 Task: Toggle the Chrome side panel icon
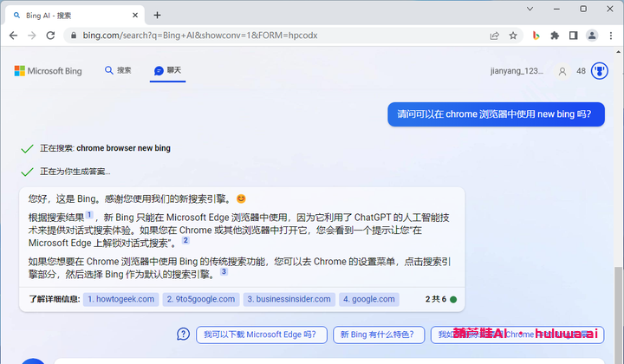pos(573,36)
